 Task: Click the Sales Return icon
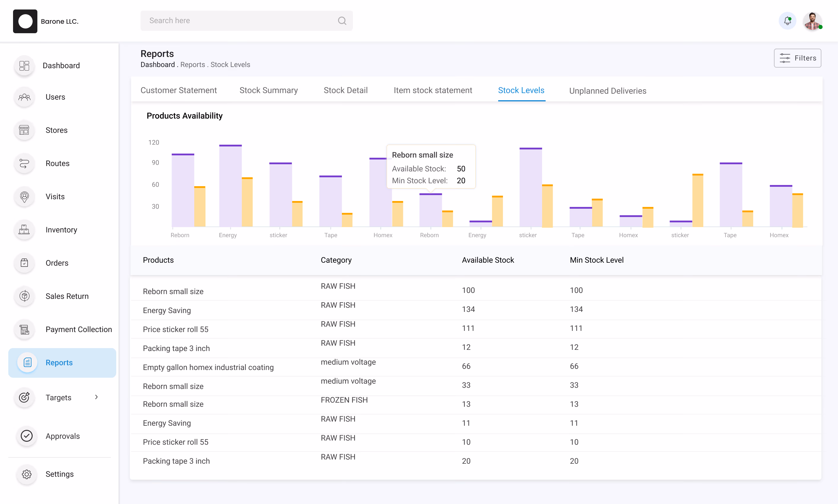tap(24, 296)
